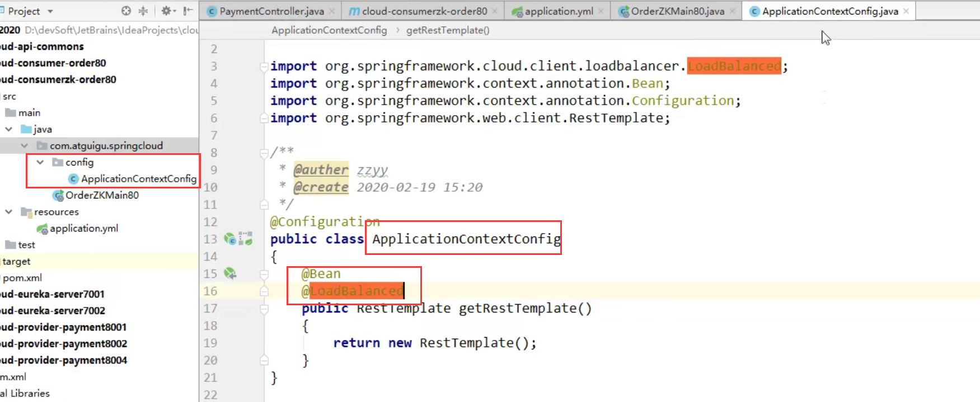Screen dimensions: 980x402
Task: Collapse the annotation fold marker at line 15
Action: 264,274
